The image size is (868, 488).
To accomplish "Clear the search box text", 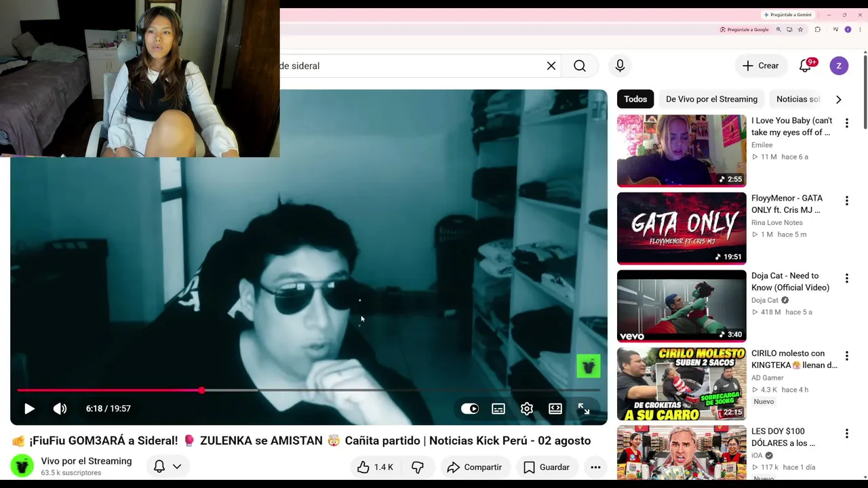I will tap(551, 66).
